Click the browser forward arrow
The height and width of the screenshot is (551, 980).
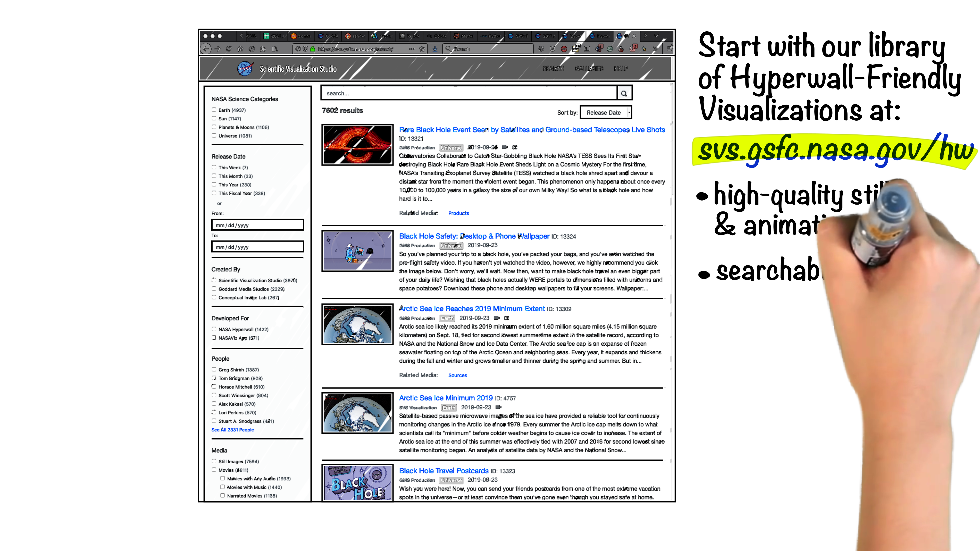(x=217, y=49)
